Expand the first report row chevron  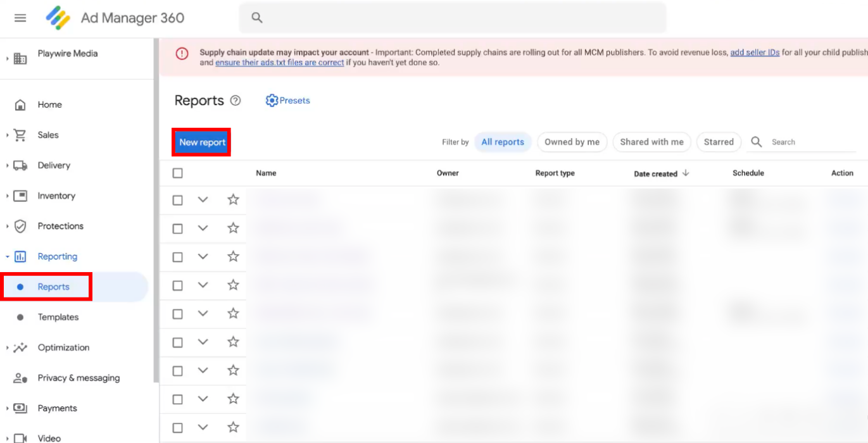[x=203, y=199]
